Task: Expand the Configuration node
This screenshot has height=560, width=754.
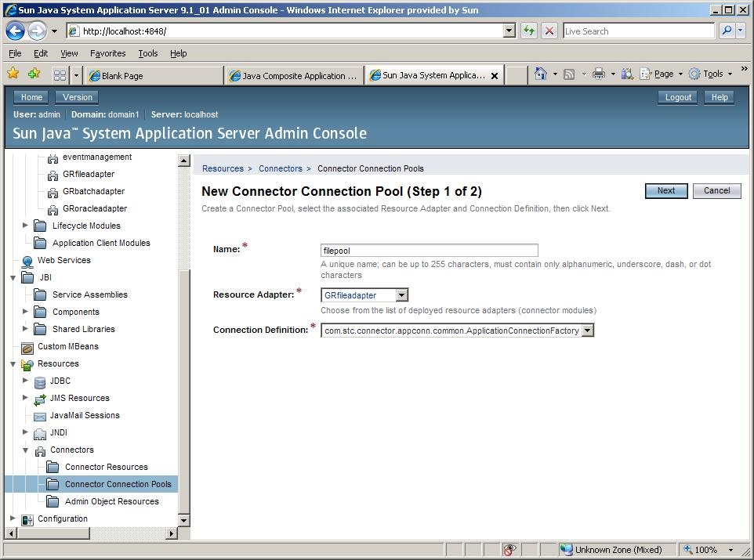Action: pos(13,518)
